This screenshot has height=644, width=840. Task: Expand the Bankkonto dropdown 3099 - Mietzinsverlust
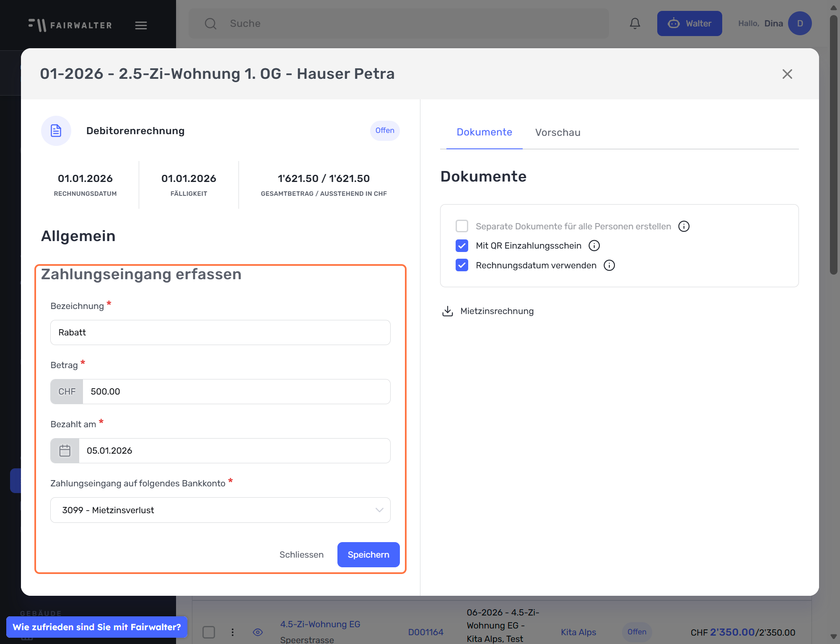[220, 510]
